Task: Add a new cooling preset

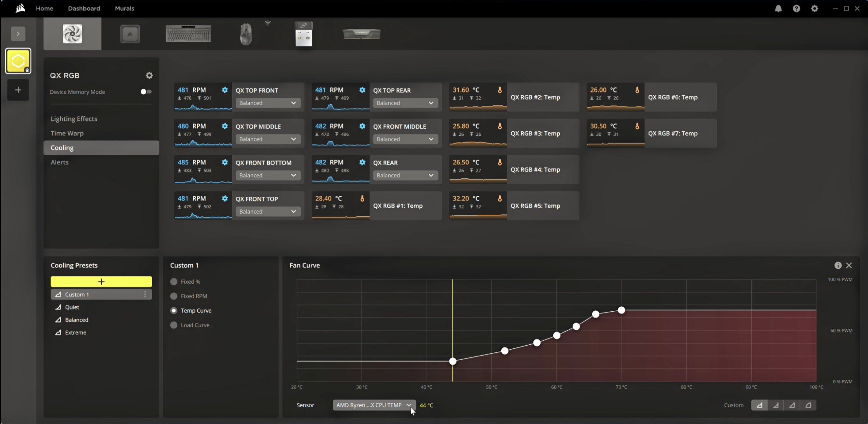Action: (x=101, y=281)
